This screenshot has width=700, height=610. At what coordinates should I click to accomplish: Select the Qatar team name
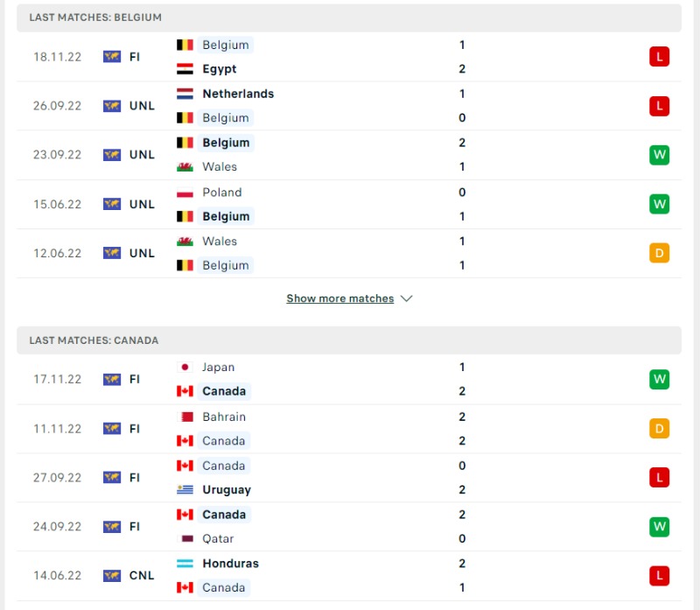(218, 538)
